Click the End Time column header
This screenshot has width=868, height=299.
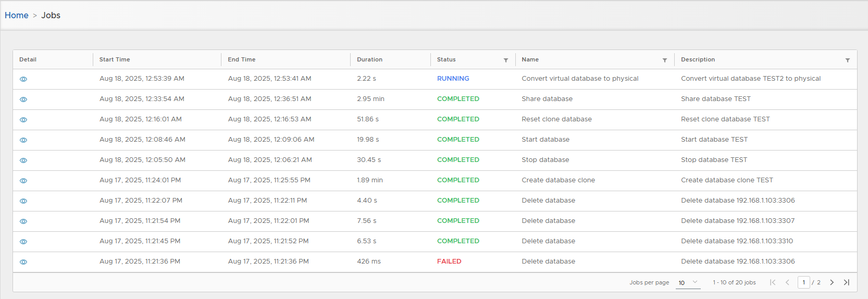[x=242, y=60]
